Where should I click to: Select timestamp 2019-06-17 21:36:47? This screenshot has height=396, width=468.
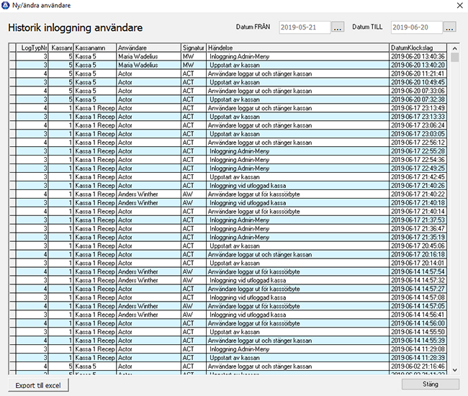pos(418,229)
